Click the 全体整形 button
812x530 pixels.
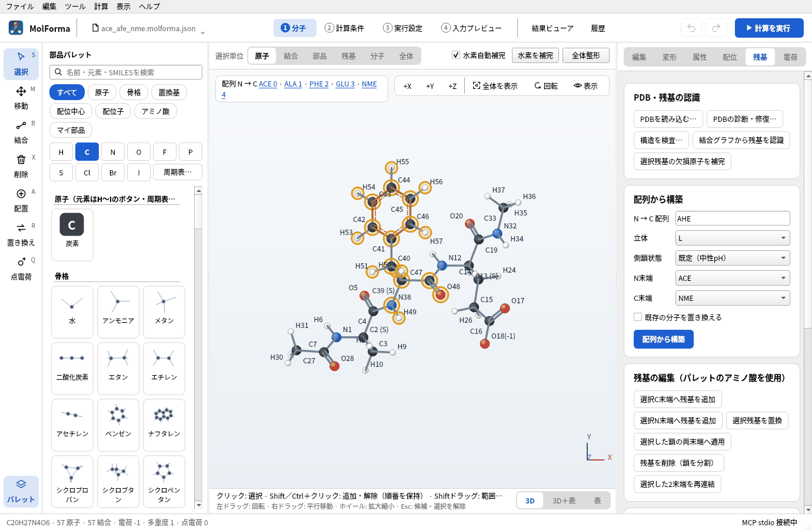coord(586,55)
